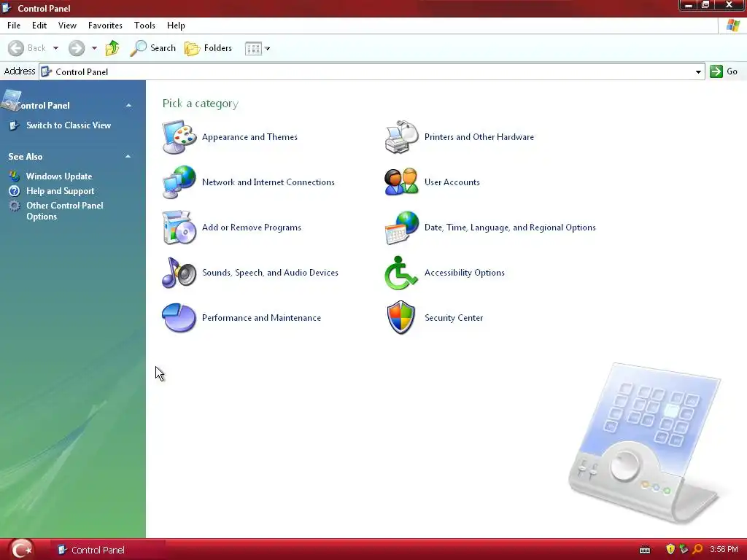Click the Forward arrow toolbar button
This screenshot has height=560, width=747.
(76, 48)
